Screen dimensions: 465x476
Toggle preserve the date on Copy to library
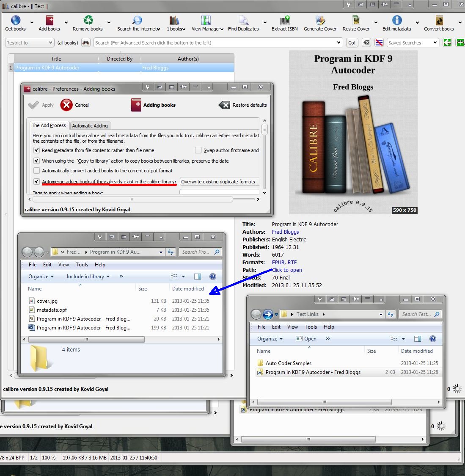pyautogui.click(x=36, y=161)
